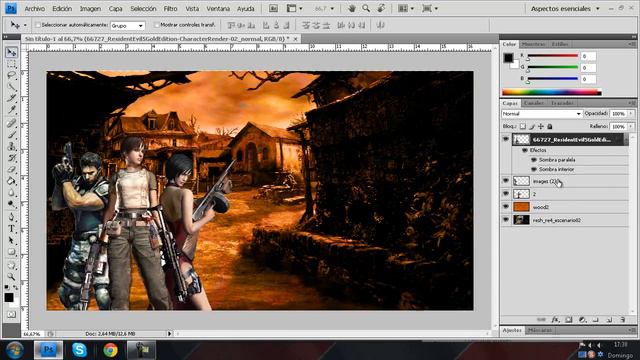The width and height of the screenshot is (640, 360).
Task: Lock all layer attributes icon
Action: click(550, 127)
